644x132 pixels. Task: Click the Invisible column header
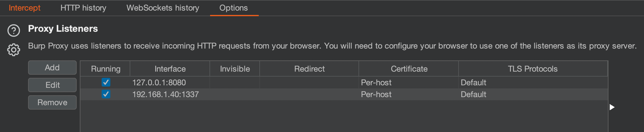[x=235, y=69]
